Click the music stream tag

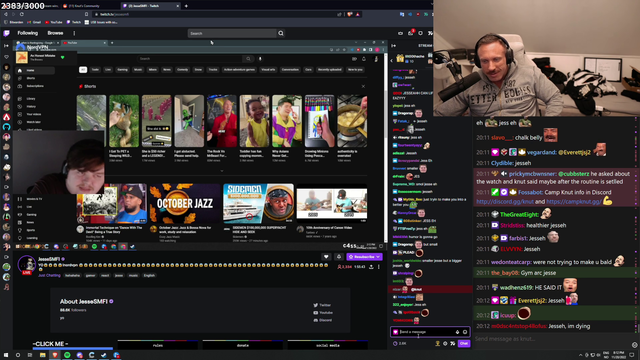tap(133, 276)
